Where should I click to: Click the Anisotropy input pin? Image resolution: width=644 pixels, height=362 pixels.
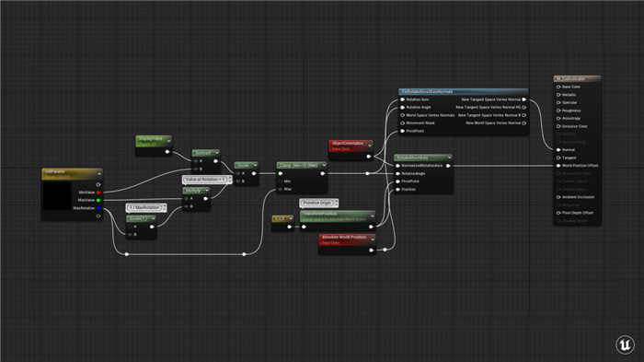pyautogui.click(x=558, y=118)
